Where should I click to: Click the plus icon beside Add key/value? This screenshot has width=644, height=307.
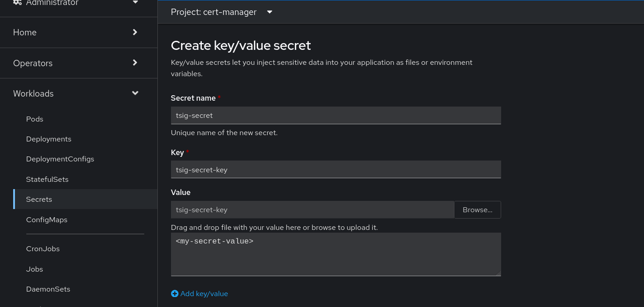[175, 294]
